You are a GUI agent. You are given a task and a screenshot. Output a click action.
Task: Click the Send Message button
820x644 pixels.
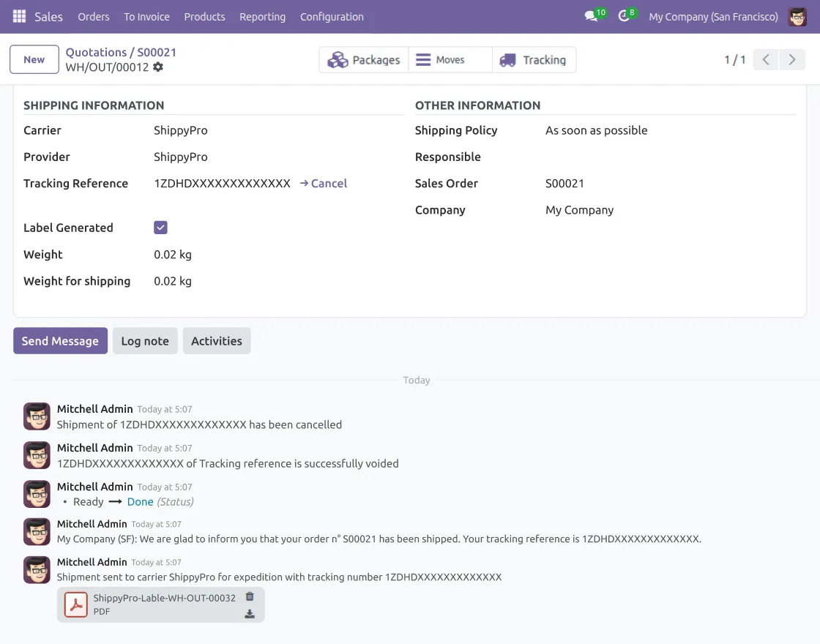coord(60,341)
